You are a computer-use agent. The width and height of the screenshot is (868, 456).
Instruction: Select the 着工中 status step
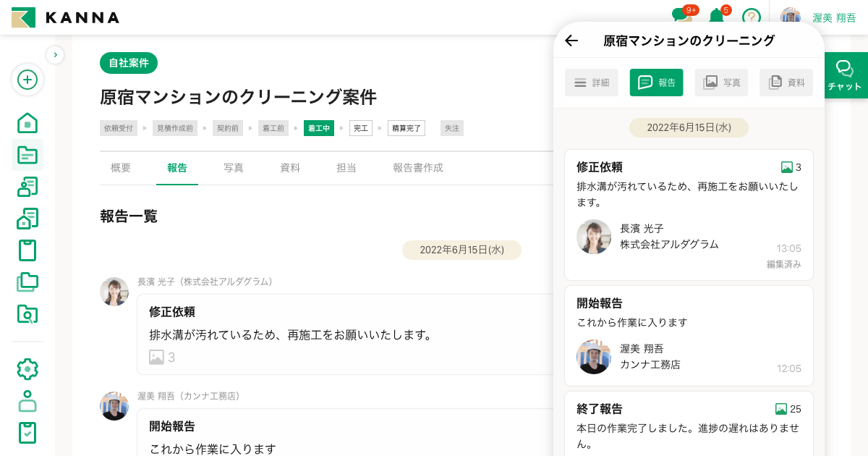(319, 128)
